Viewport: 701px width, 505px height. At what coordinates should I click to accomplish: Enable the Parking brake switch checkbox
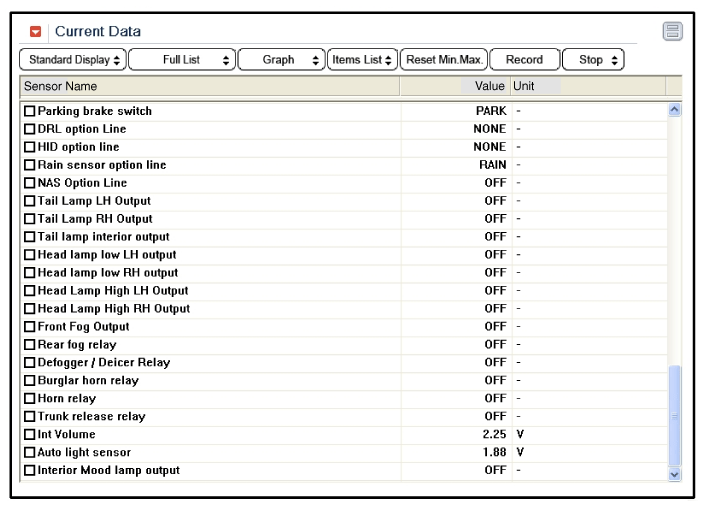click(x=29, y=111)
